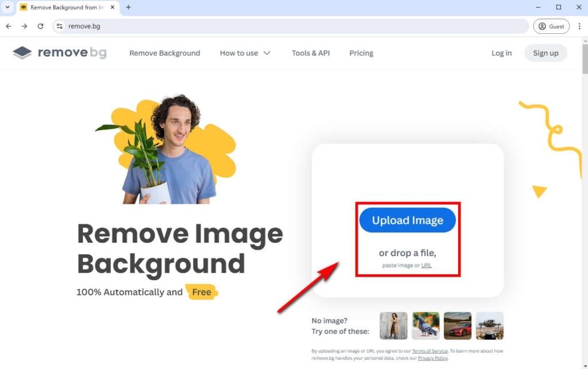
Task: Open Chrome's three-dot menu
Action: pos(580,26)
